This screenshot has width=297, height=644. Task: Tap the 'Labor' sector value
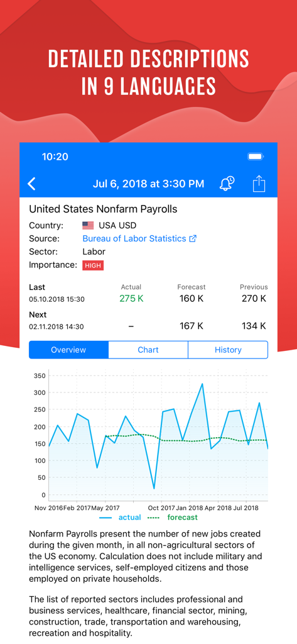coord(94,252)
